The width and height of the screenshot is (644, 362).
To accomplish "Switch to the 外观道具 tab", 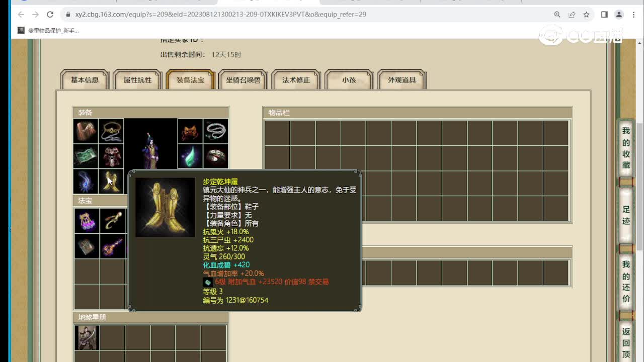I will pyautogui.click(x=401, y=80).
